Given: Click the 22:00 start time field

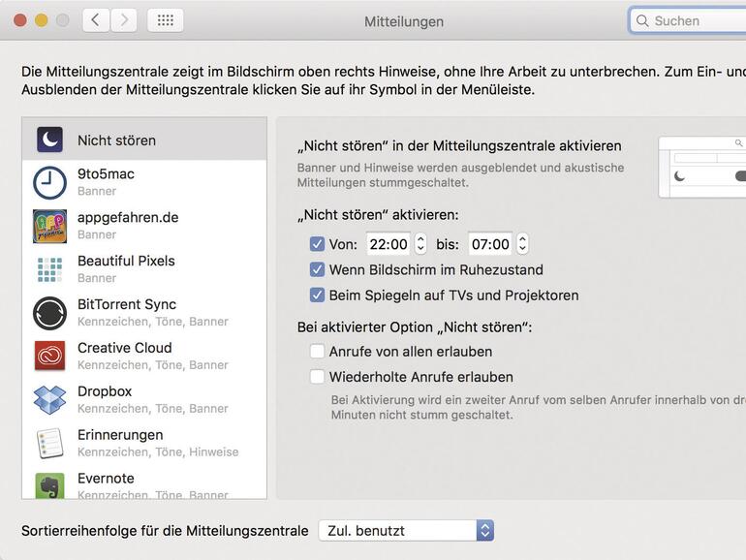Looking at the screenshot, I should [x=389, y=243].
